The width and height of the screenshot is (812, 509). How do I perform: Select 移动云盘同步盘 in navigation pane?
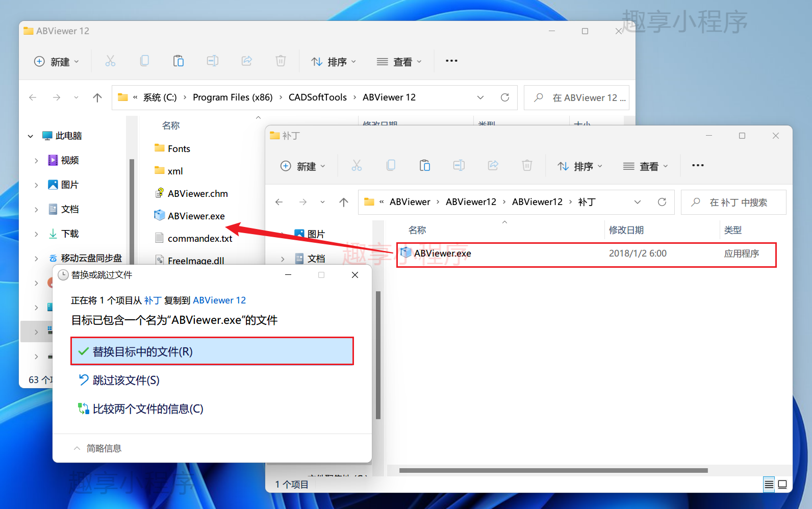pyautogui.click(x=91, y=259)
